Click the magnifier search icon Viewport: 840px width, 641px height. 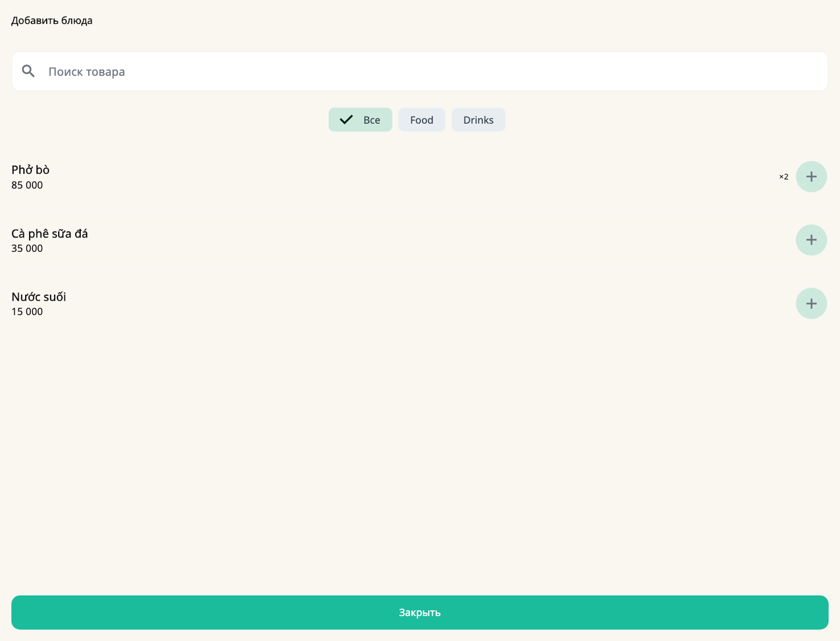tap(28, 71)
